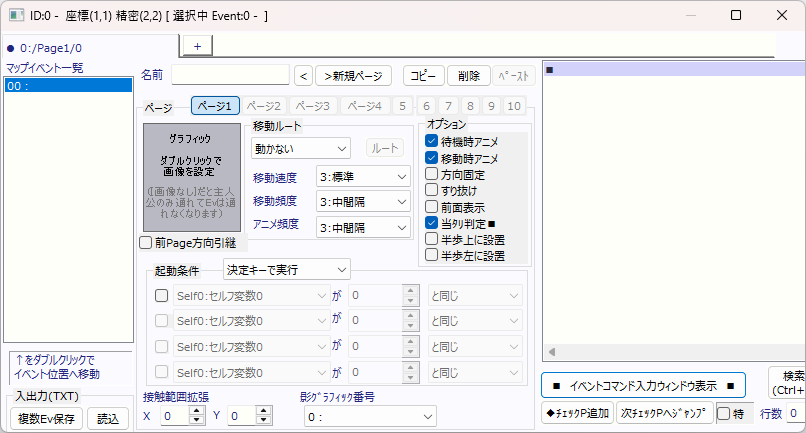Switch to ページ1 tab
This screenshot has height=433, width=806.
coord(215,106)
